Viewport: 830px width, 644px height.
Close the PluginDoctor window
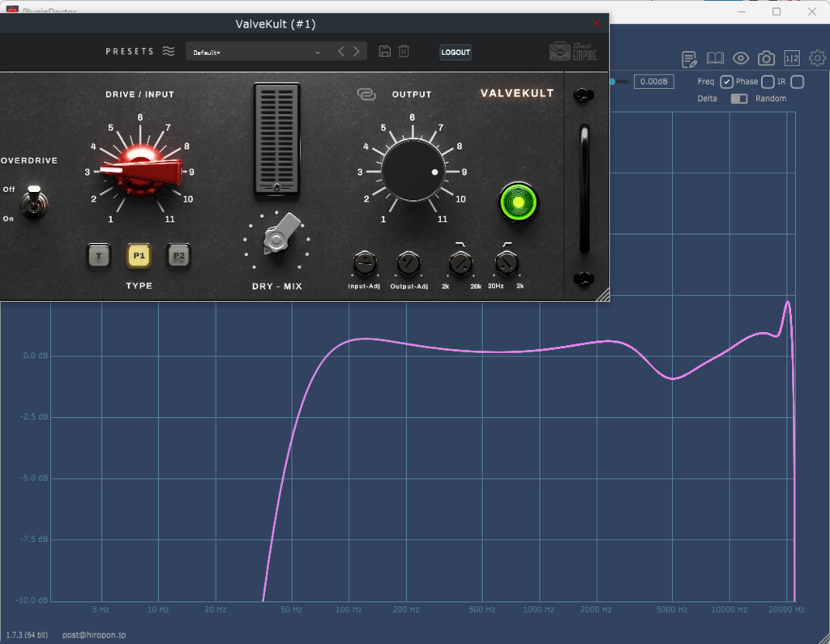(812, 11)
